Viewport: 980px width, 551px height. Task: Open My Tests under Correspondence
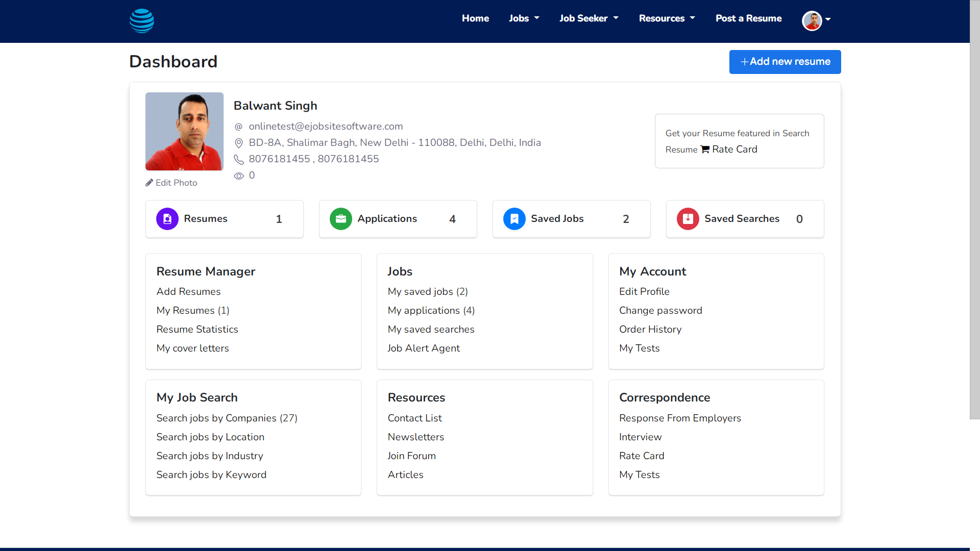pyautogui.click(x=639, y=475)
